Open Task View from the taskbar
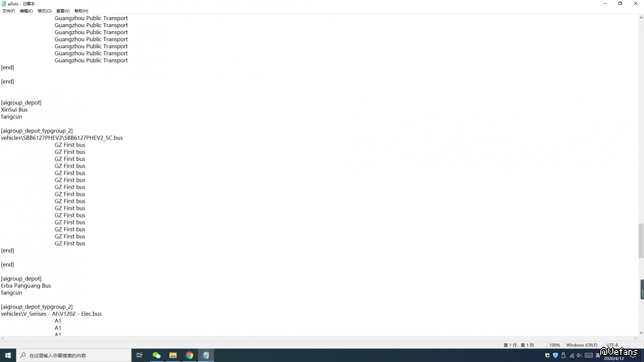 [x=140, y=355]
